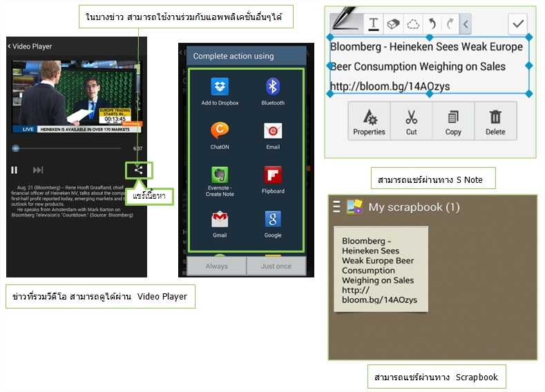The width and height of the screenshot is (545, 392).
Task: Tap the Always button
Action: click(x=216, y=266)
